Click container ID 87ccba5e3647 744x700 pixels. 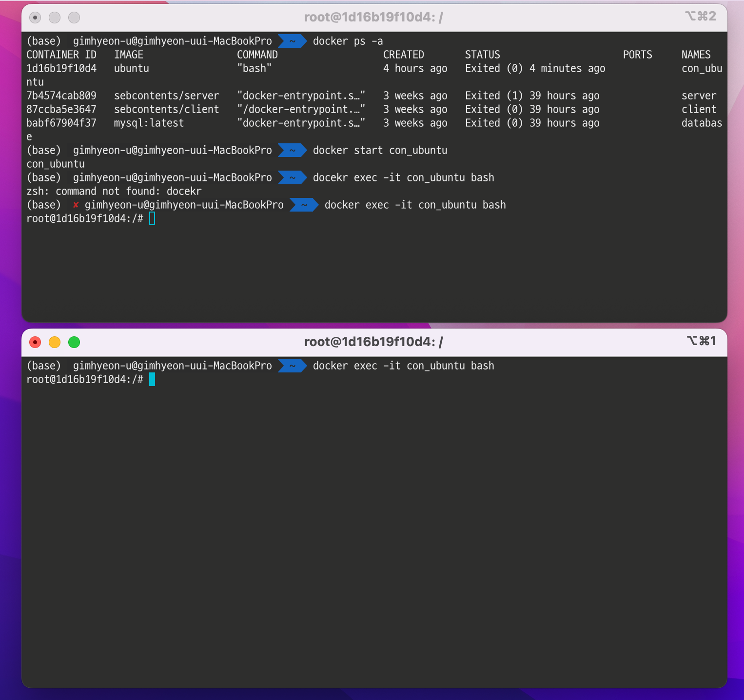(x=61, y=109)
